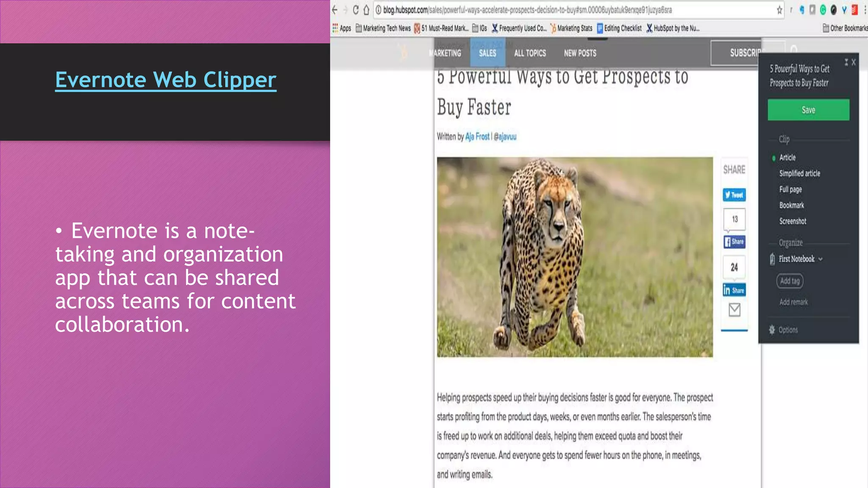Open the Apps grid shortcut

342,28
